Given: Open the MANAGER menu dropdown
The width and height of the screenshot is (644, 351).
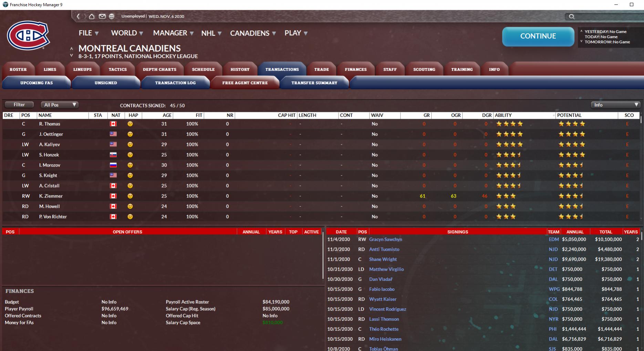Looking at the screenshot, I should pos(173,33).
